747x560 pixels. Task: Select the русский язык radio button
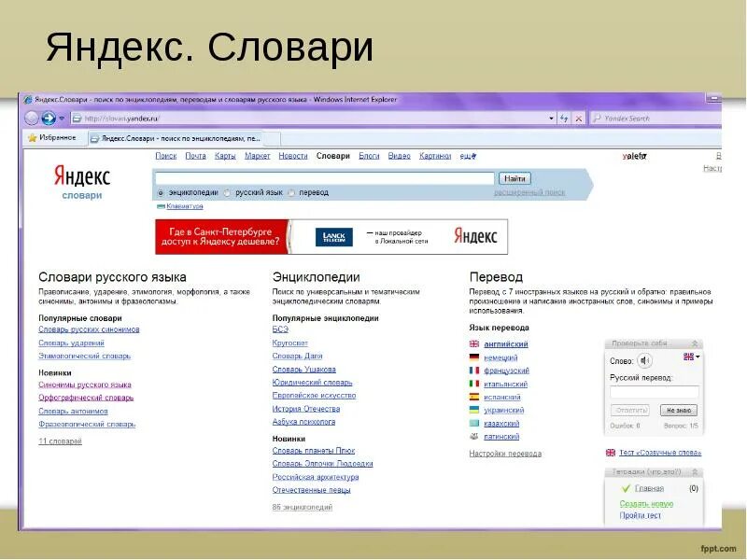[x=227, y=193]
